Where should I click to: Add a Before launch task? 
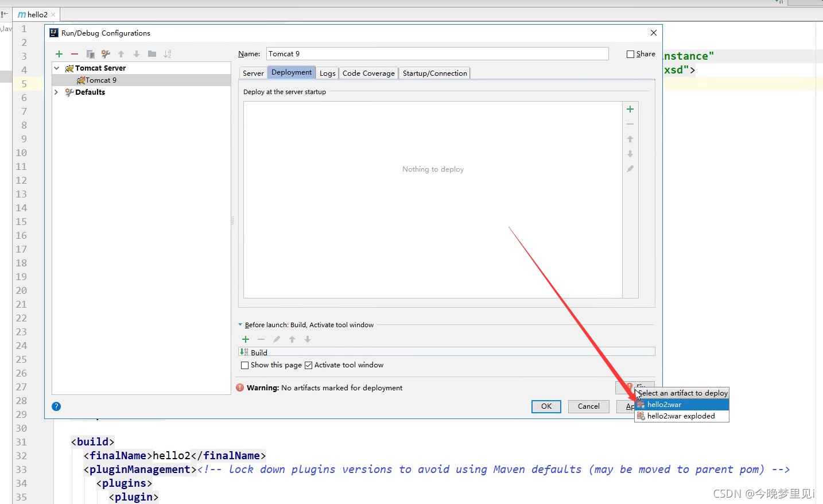click(246, 339)
